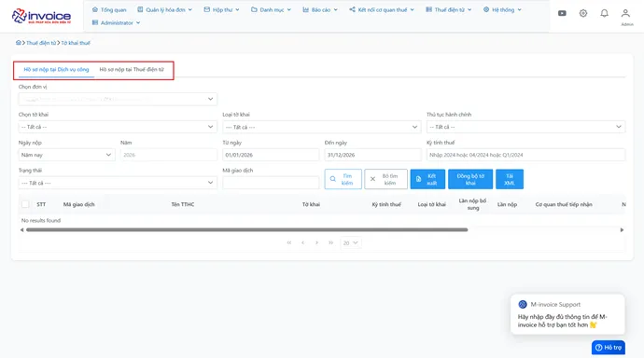The width and height of the screenshot is (644, 358).
Task: Open the Chọn tờ khai dropdown
Action: [118, 127]
